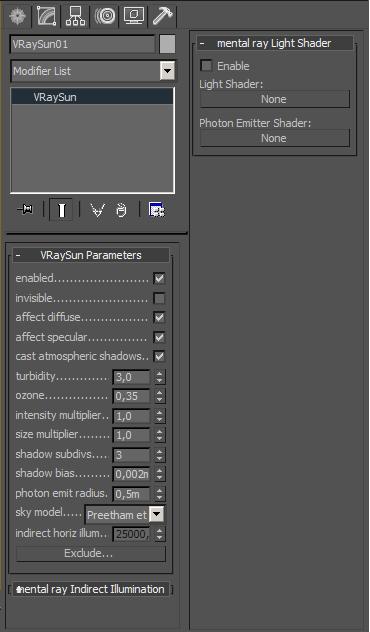Toggle Show End Result icon
Screen dimensions: 370x632
click(x=61, y=210)
